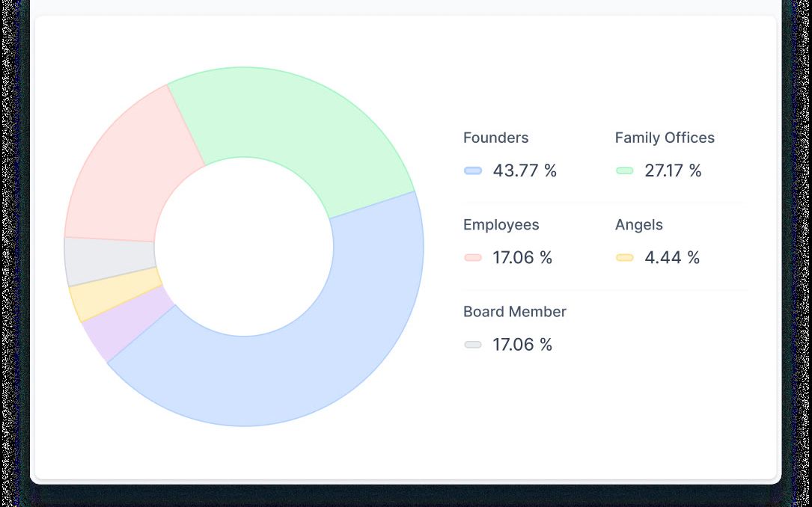Select the "Board Member" legend label

pos(514,311)
